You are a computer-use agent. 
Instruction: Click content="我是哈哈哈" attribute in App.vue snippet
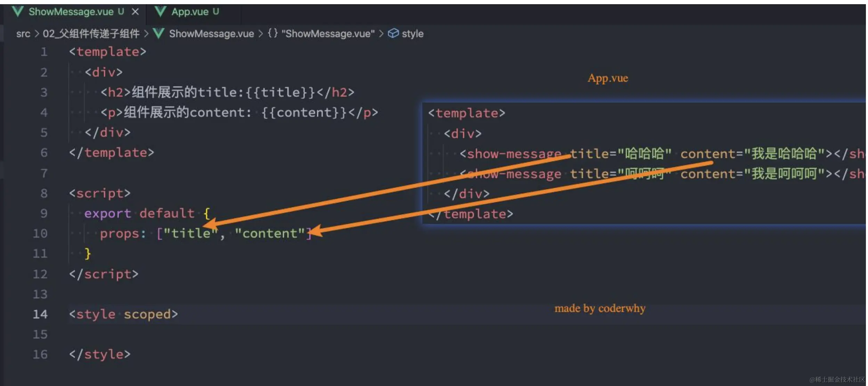click(x=753, y=154)
